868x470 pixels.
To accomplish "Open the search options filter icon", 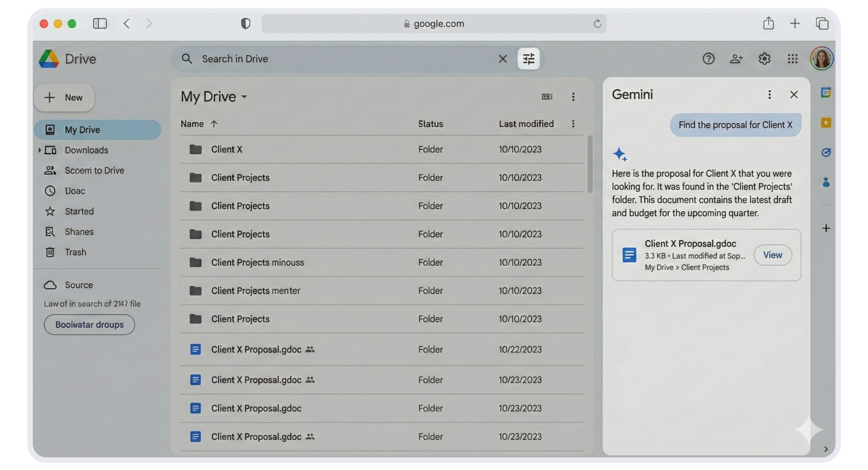I will [529, 58].
